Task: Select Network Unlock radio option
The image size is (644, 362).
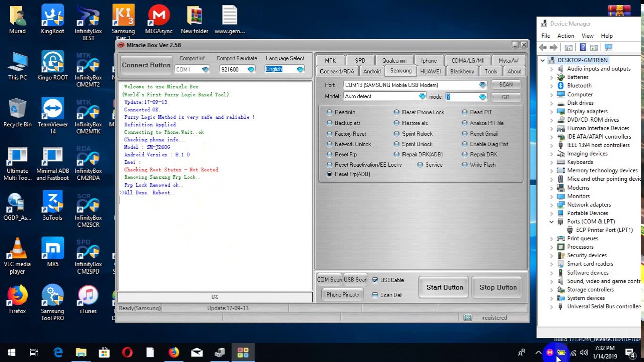Action: (x=349, y=144)
